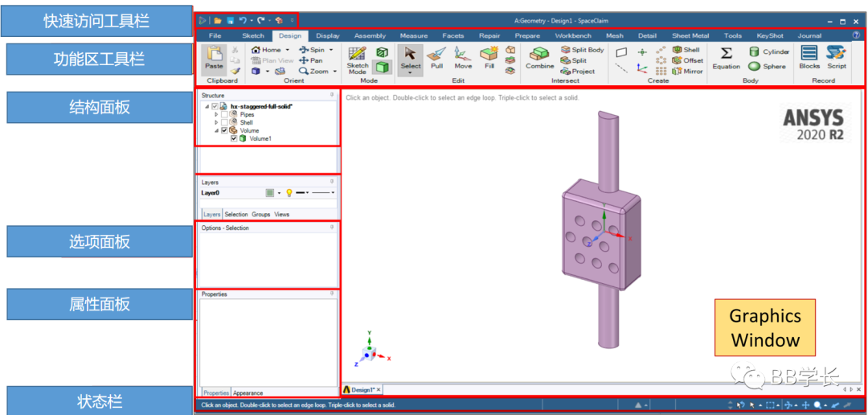Image resolution: width=868 pixels, height=415 pixels.
Task: Open the Home view dropdown arrow
Action: point(287,50)
